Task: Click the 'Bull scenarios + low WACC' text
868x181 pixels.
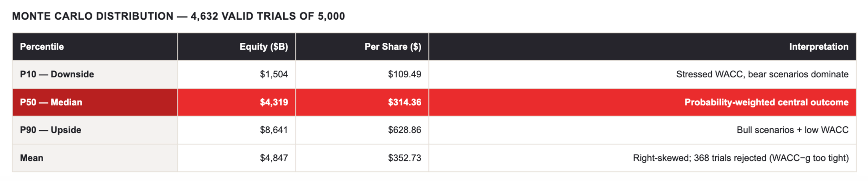Action: (792, 130)
